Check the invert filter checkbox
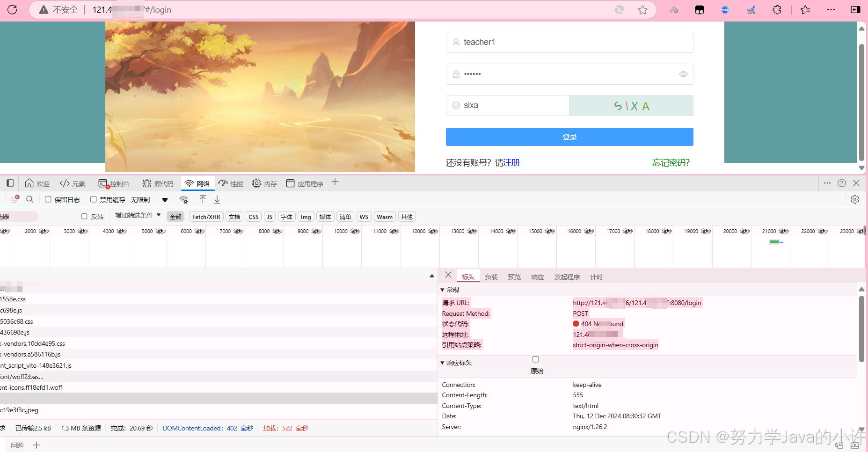Image resolution: width=868 pixels, height=452 pixels. click(x=84, y=216)
